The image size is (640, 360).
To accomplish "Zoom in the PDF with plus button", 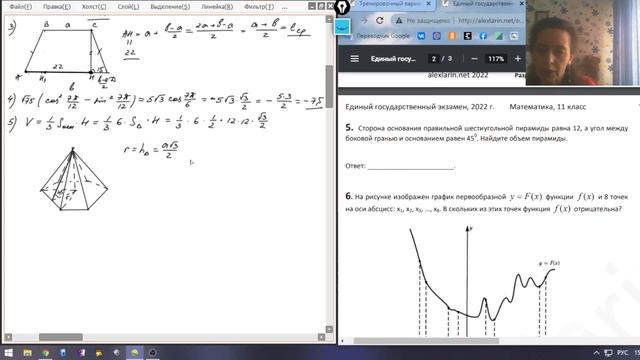I will 518,59.
